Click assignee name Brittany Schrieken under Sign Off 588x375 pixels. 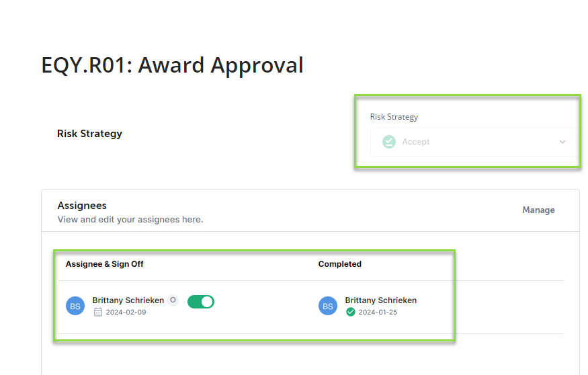tap(128, 300)
